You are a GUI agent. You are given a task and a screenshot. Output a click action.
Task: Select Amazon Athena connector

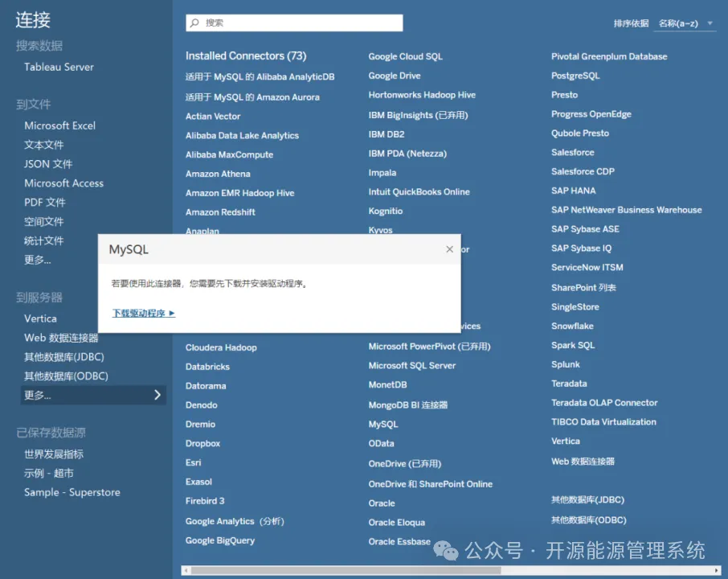click(x=218, y=174)
